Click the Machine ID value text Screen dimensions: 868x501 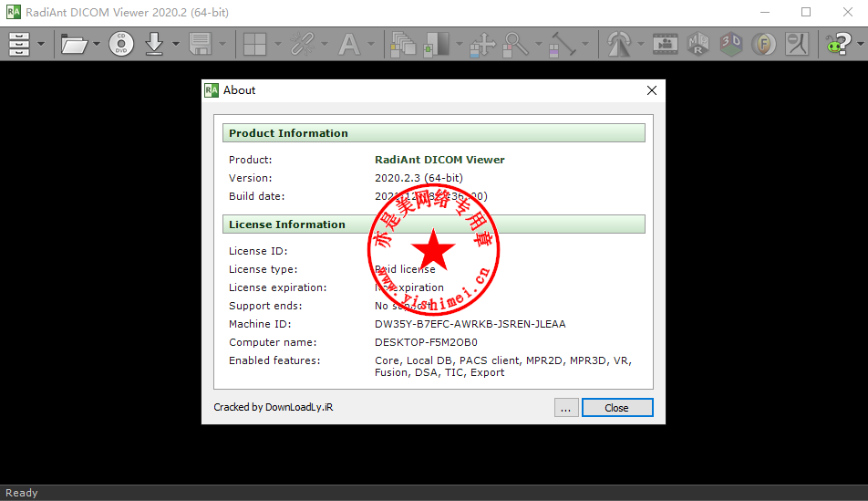pos(470,324)
